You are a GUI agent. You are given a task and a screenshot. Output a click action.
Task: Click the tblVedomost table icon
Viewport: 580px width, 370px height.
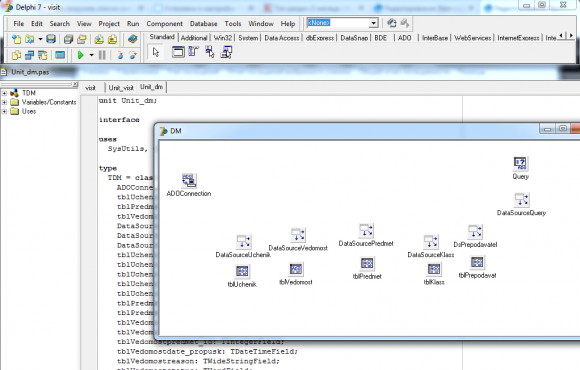296,269
